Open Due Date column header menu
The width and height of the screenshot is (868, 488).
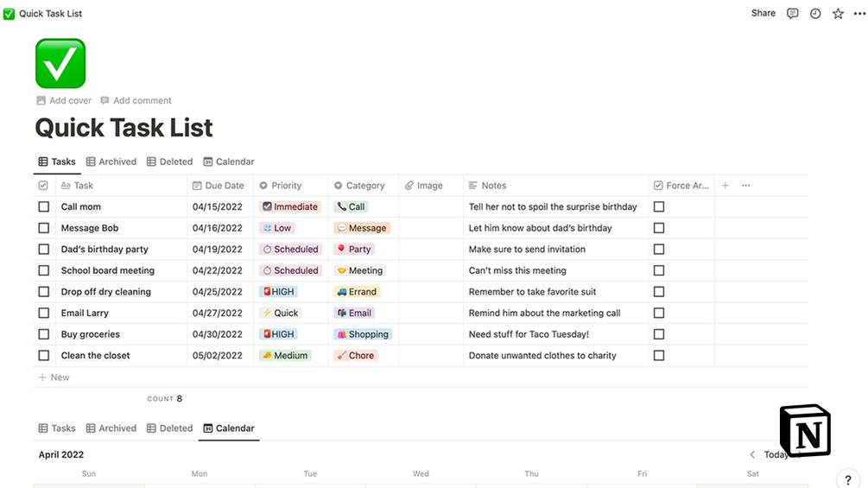[x=224, y=186]
